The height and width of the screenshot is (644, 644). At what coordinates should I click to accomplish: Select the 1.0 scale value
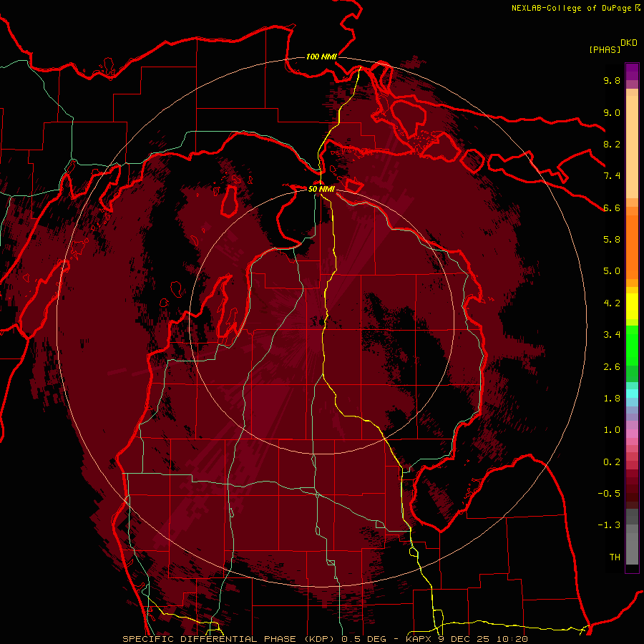612,430
